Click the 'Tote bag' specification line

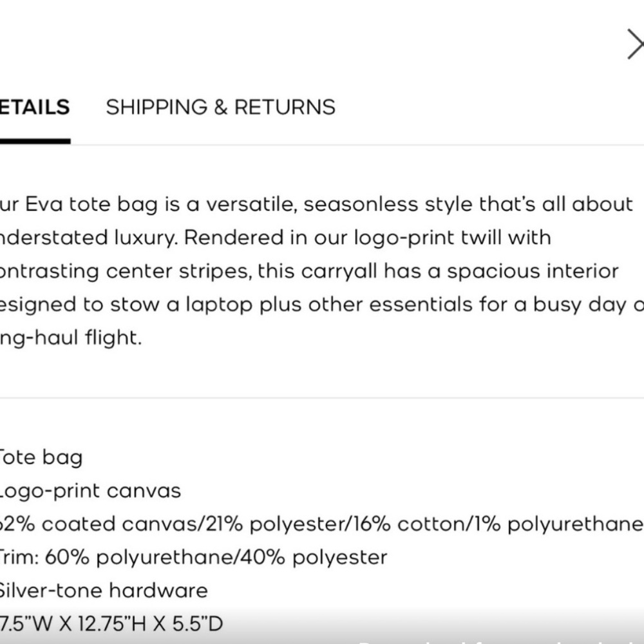pos(41,457)
